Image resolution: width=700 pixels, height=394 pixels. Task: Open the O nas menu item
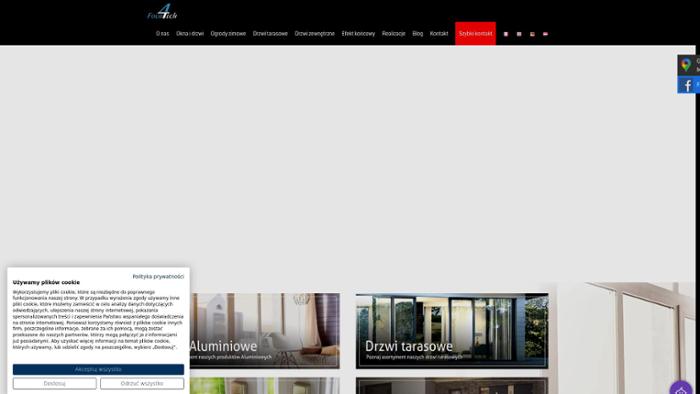click(162, 33)
